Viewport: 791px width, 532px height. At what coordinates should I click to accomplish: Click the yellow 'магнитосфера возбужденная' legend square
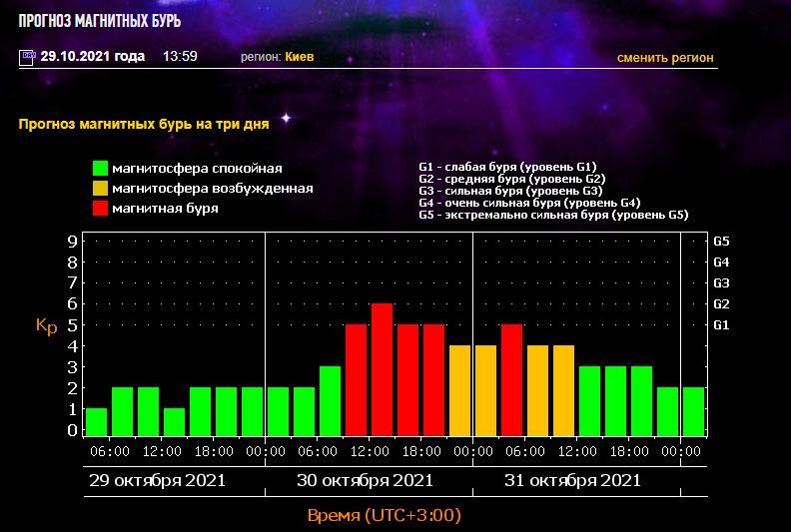pos(100,188)
